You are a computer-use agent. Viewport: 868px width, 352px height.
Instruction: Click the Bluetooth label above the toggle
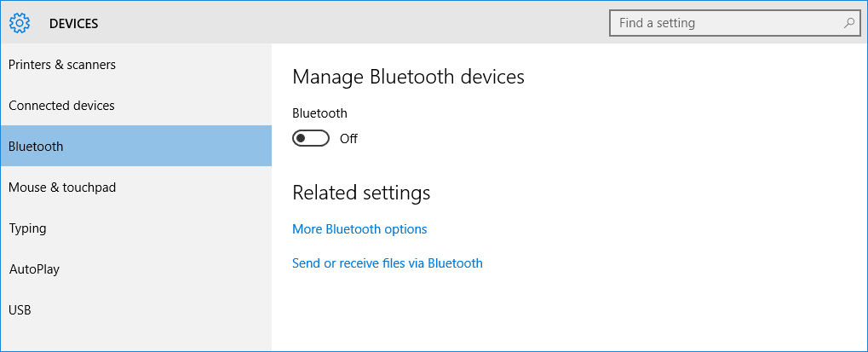[319, 113]
